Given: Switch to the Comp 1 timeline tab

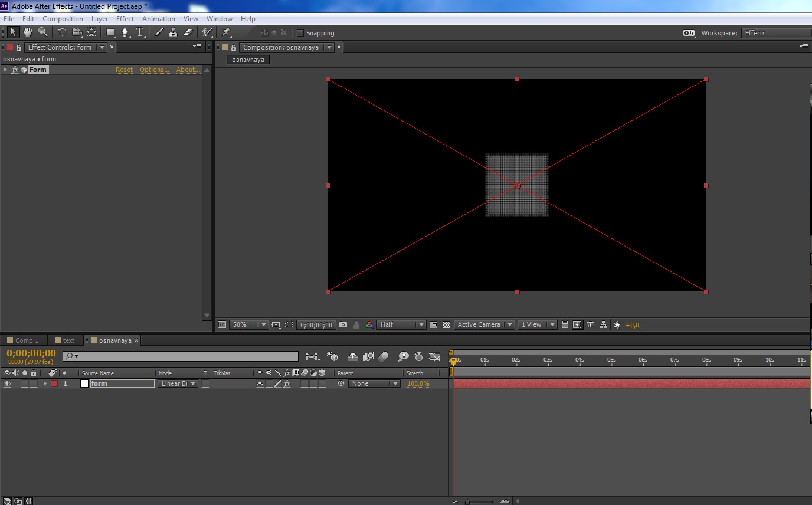Looking at the screenshot, I should [x=23, y=340].
